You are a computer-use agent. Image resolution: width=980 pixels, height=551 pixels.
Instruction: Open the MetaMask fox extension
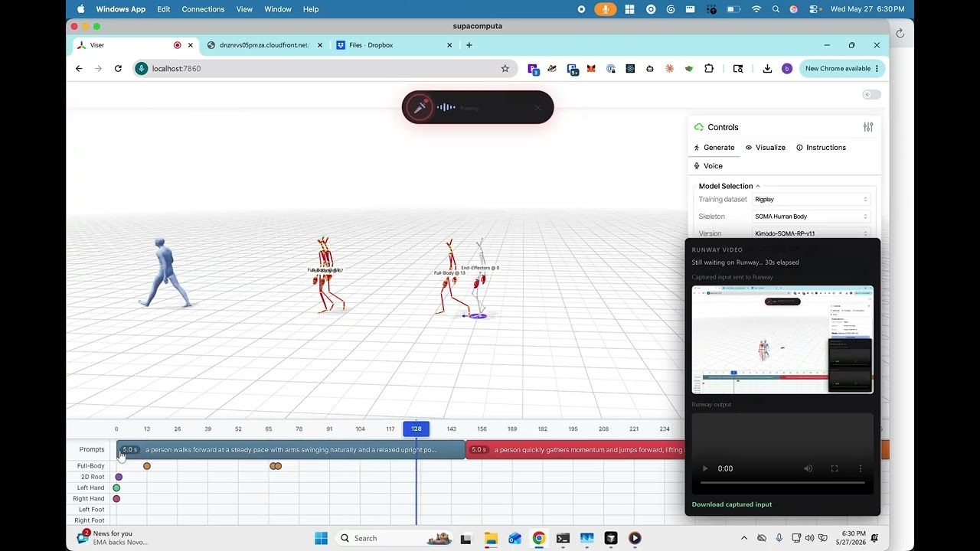click(591, 69)
